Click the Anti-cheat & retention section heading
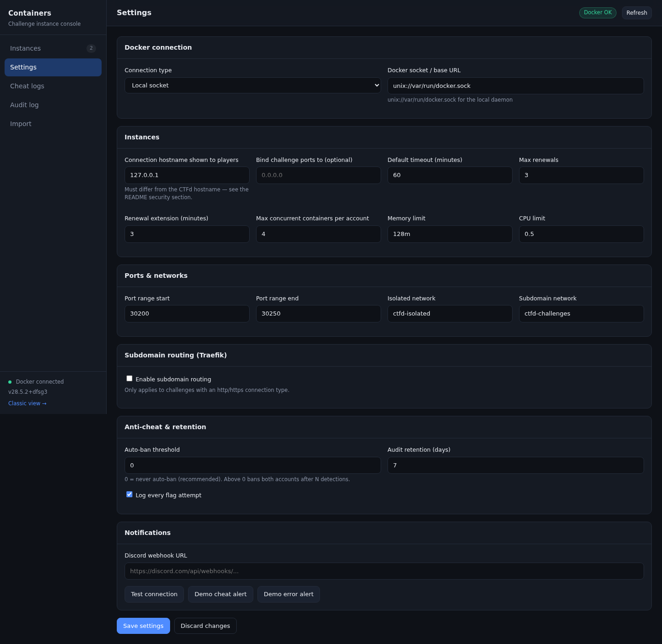The height and width of the screenshot is (644, 662). [x=165, y=427]
